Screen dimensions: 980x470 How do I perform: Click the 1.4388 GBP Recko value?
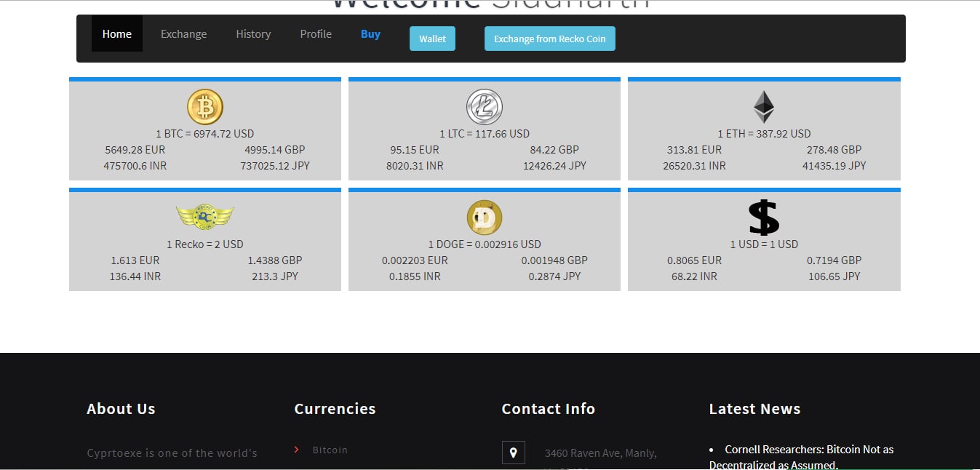click(x=275, y=260)
